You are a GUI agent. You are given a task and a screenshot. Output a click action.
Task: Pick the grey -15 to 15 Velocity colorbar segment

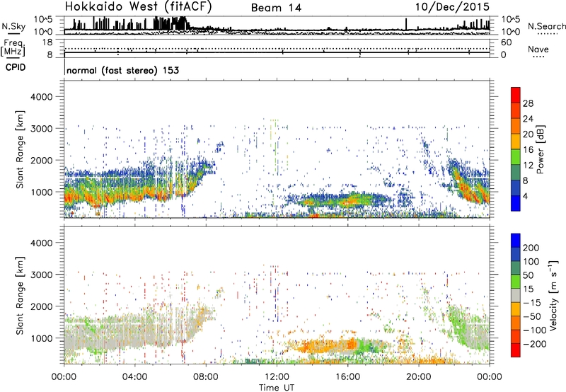[516, 295]
